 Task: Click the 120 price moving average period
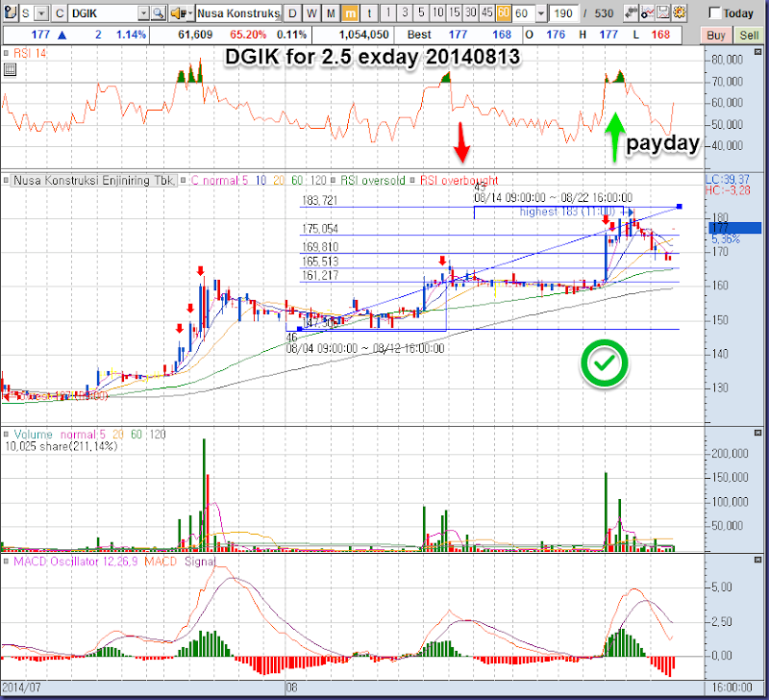click(x=318, y=181)
